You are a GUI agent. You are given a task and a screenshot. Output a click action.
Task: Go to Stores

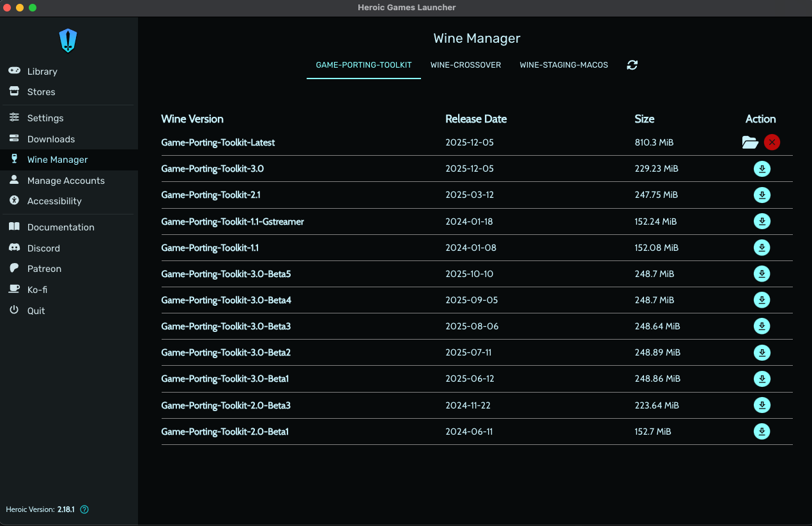pos(69,91)
